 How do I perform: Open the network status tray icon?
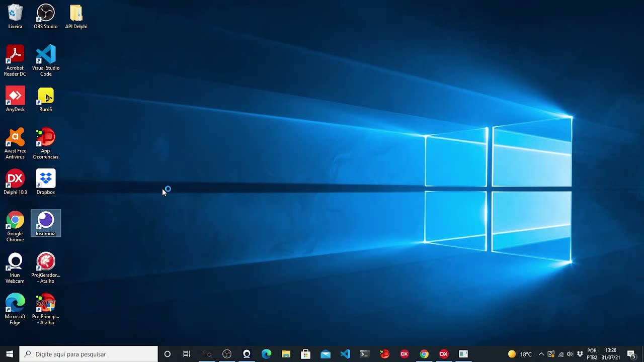(x=560, y=354)
